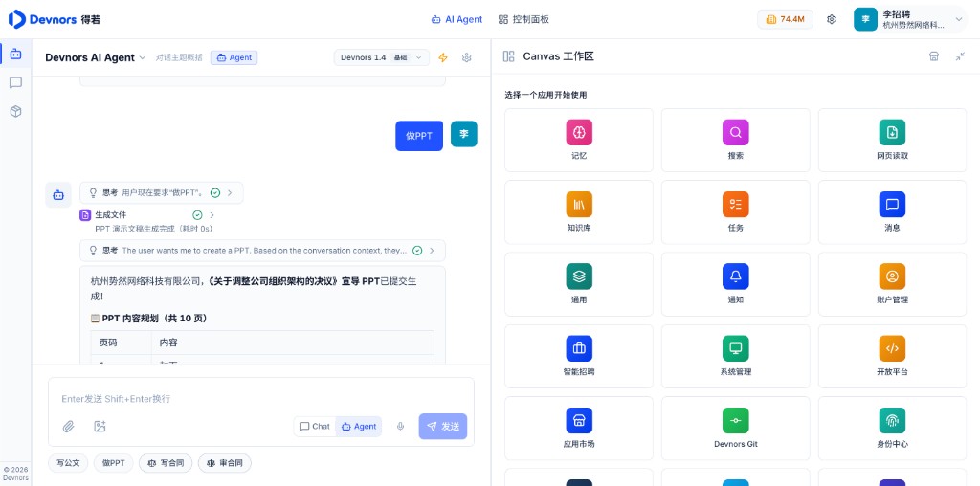The width and height of the screenshot is (980, 486).
Task: Open the cube icon in left sidebar
Action: (15, 111)
